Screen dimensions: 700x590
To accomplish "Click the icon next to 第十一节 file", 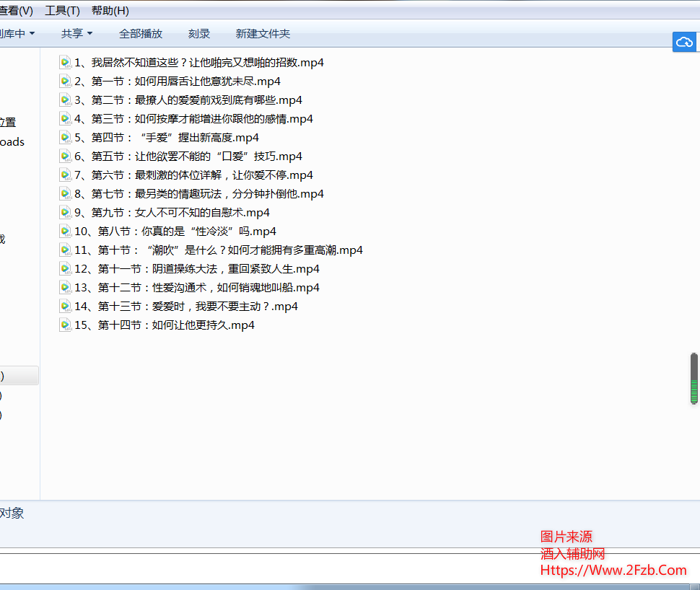I will click(x=65, y=268).
